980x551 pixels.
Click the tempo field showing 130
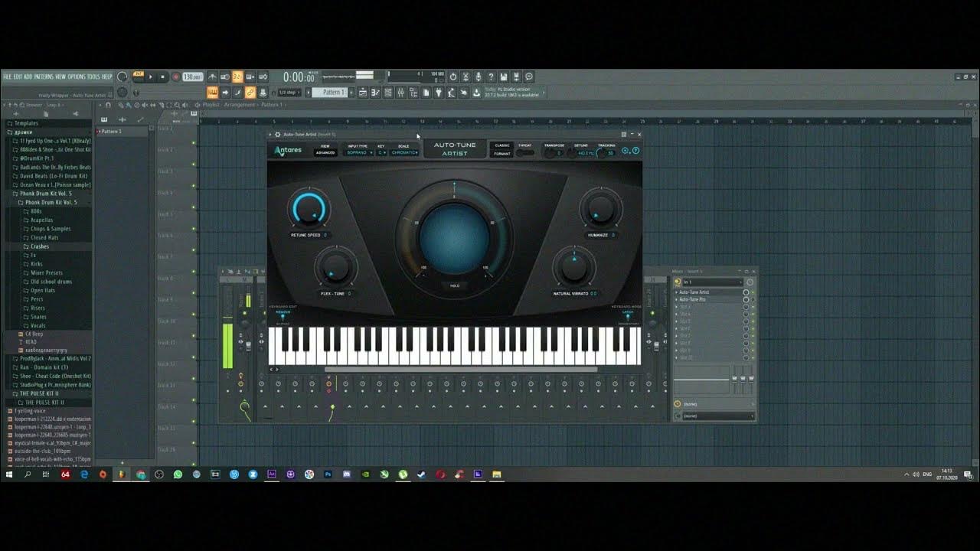192,77
